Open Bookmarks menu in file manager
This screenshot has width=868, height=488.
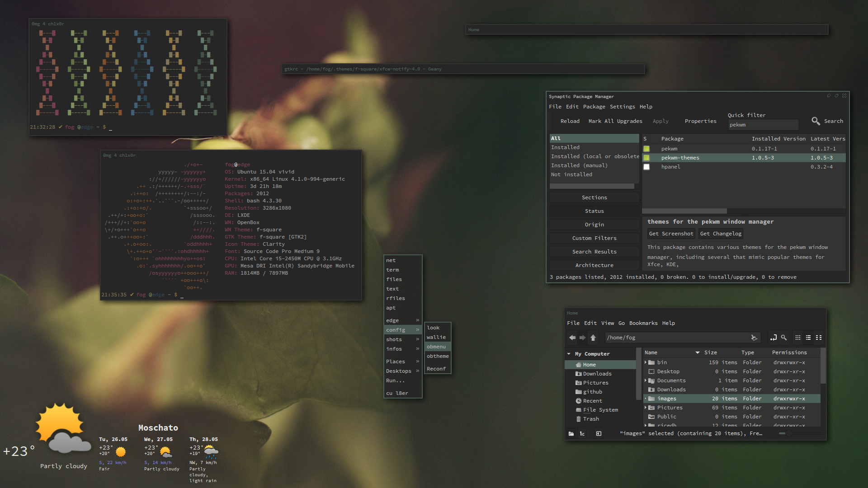[643, 323]
